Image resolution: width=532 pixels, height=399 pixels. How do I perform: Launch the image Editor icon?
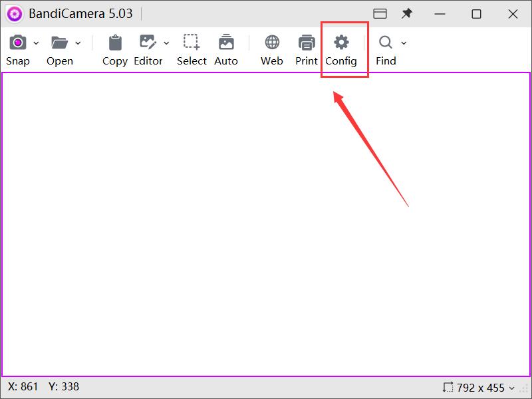[147, 43]
